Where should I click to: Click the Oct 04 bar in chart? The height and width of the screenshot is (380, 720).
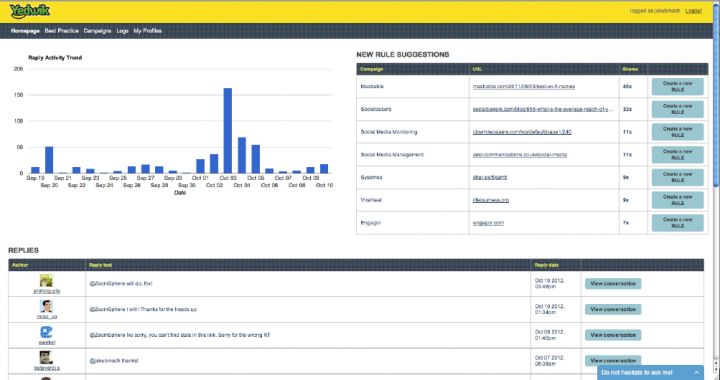tap(242, 155)
